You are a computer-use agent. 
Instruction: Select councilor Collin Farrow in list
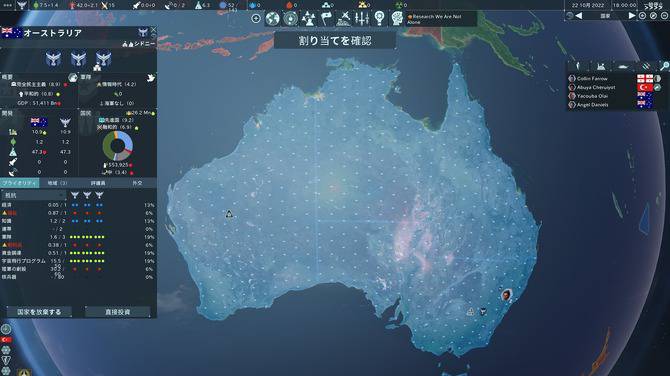pyautogui.click(x=592, y=79)
